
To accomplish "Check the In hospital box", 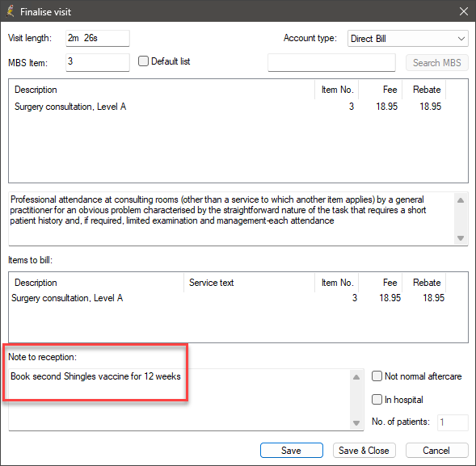I will tap(377, 399).
